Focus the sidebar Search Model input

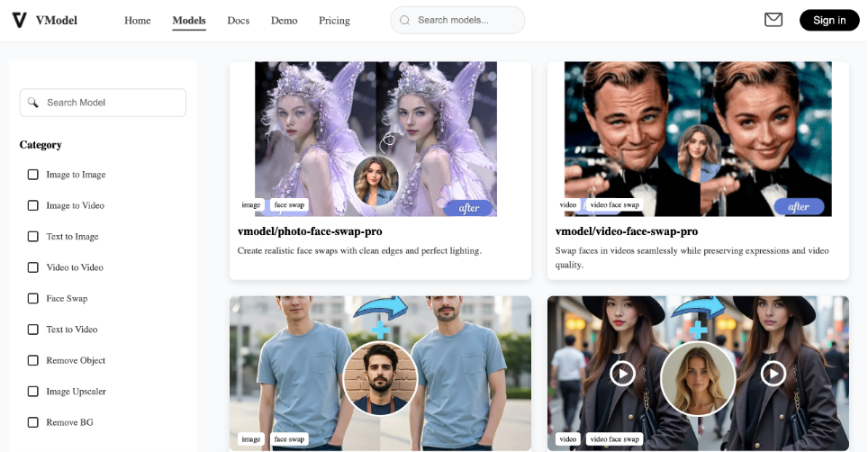[x=103, y=103]
